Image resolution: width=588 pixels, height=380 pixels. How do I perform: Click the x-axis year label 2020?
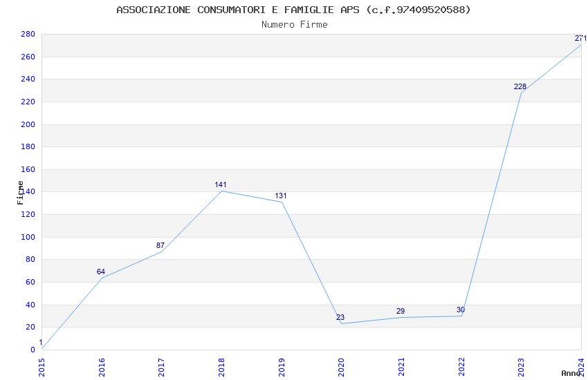coord(341,368)
